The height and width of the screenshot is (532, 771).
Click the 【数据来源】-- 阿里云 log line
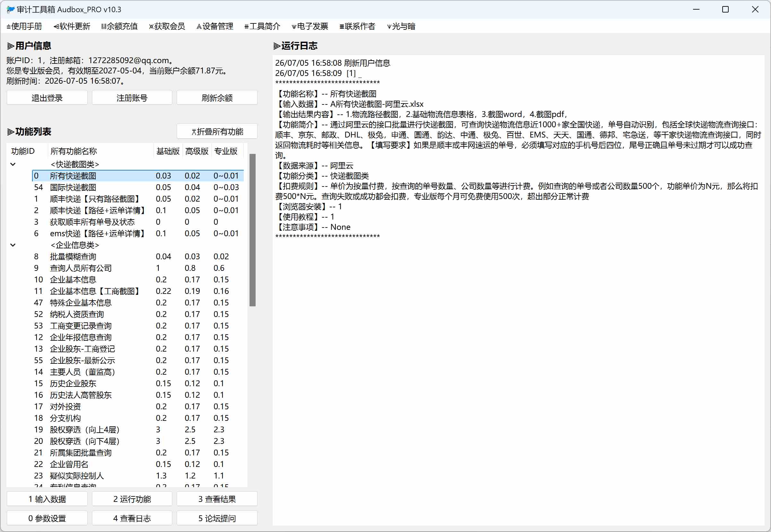[314, 166]
